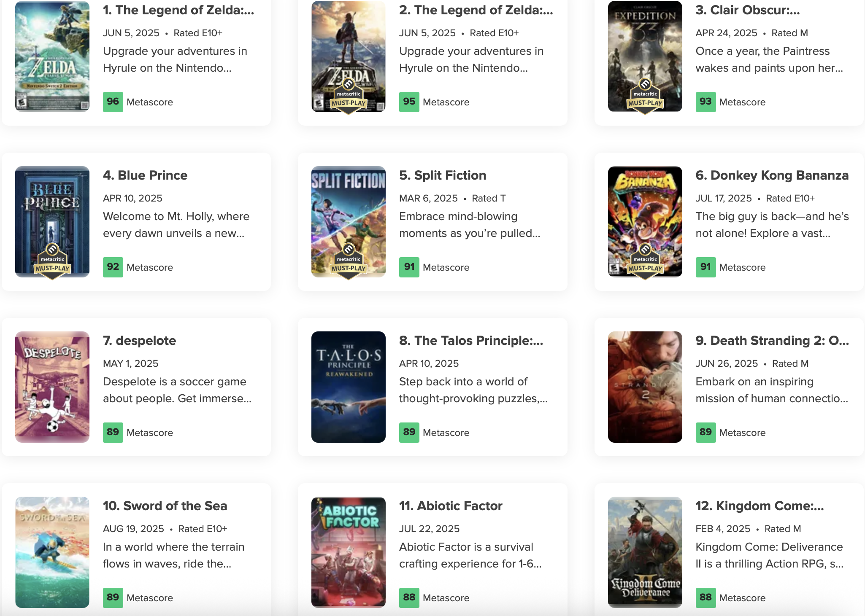Open the Donkey Kong Bananza title link
865x616 pixels.
tap(772, 175)
